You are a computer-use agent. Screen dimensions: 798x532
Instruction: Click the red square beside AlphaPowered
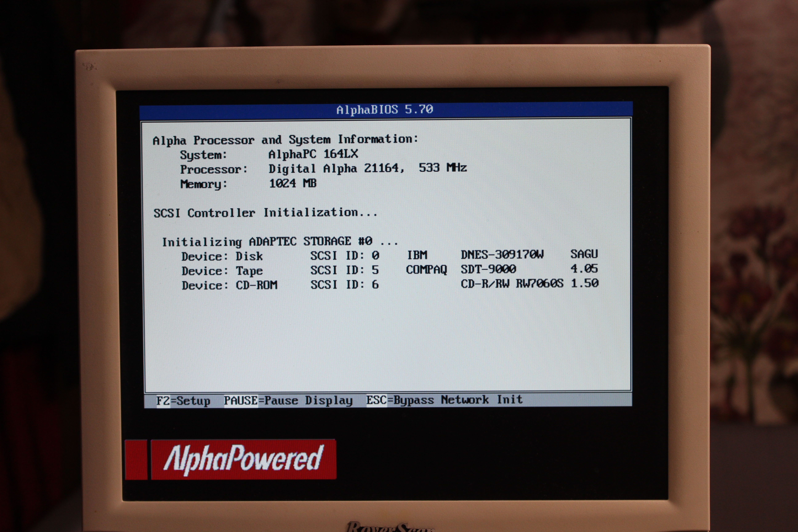[136, 460]
